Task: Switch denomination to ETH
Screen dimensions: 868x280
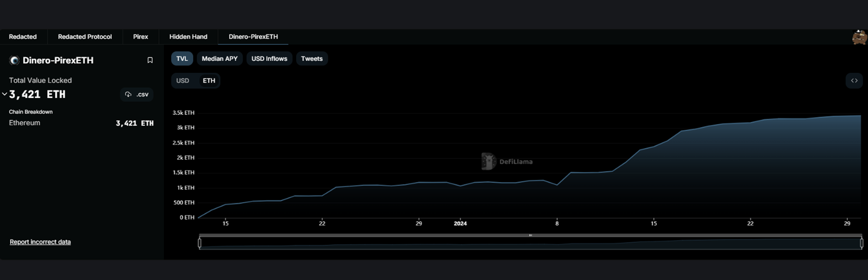Action: 209,81
